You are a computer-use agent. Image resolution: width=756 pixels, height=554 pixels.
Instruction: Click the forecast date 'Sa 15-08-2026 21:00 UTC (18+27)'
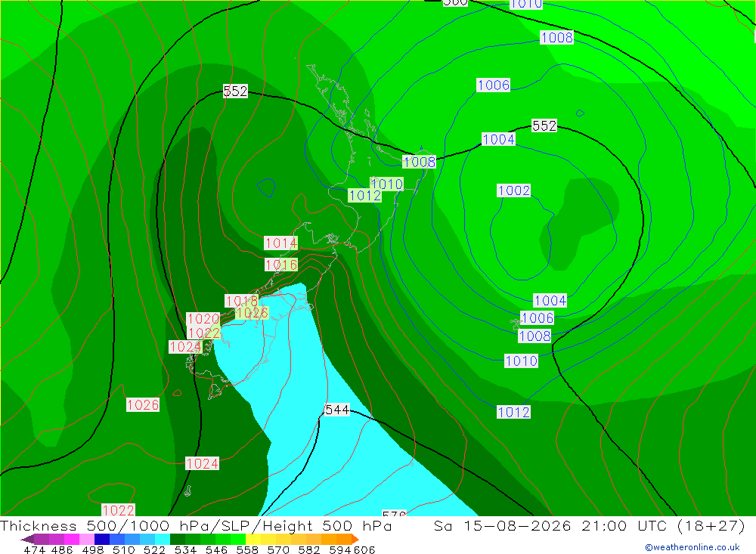[589, 525]
